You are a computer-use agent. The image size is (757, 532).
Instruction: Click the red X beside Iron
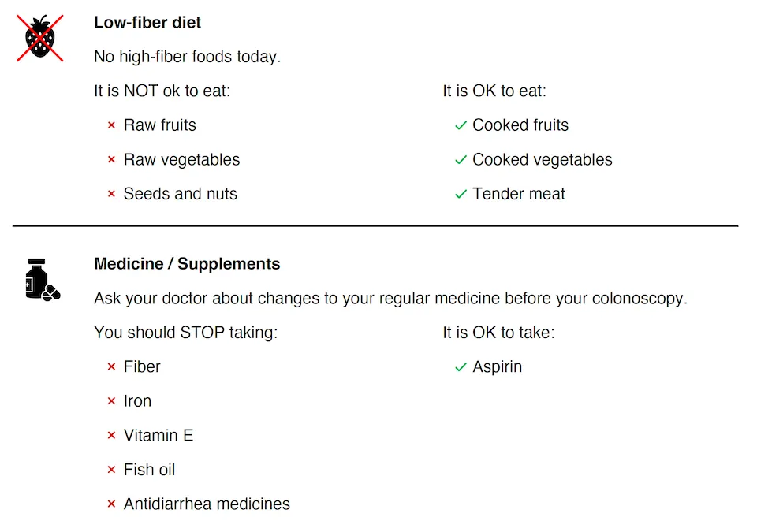111,401
